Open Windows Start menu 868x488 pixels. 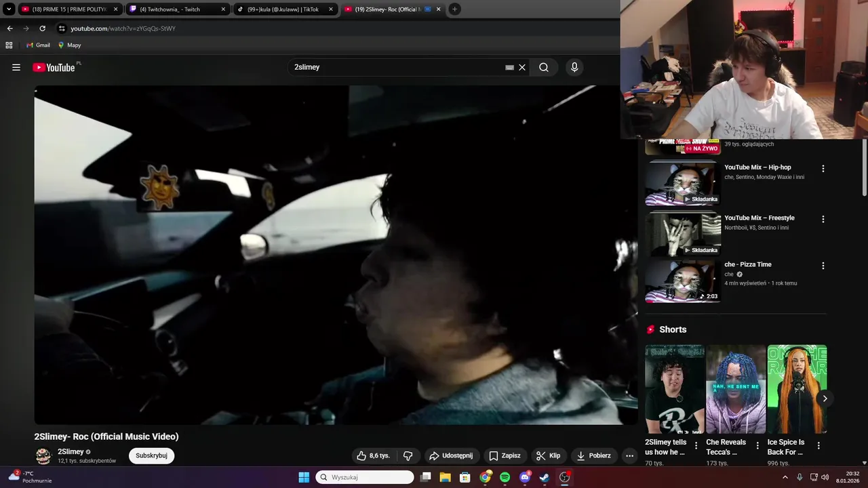click(304, 477)
